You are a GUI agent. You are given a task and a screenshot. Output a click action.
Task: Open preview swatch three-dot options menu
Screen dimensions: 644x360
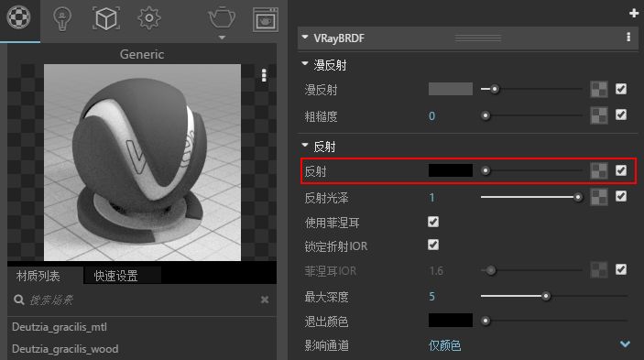point(264,75)
